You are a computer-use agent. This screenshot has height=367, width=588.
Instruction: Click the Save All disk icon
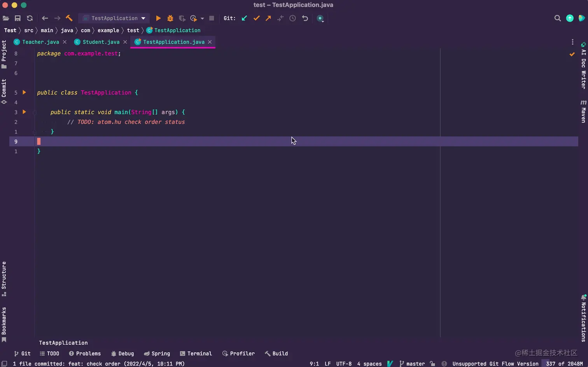17,18
